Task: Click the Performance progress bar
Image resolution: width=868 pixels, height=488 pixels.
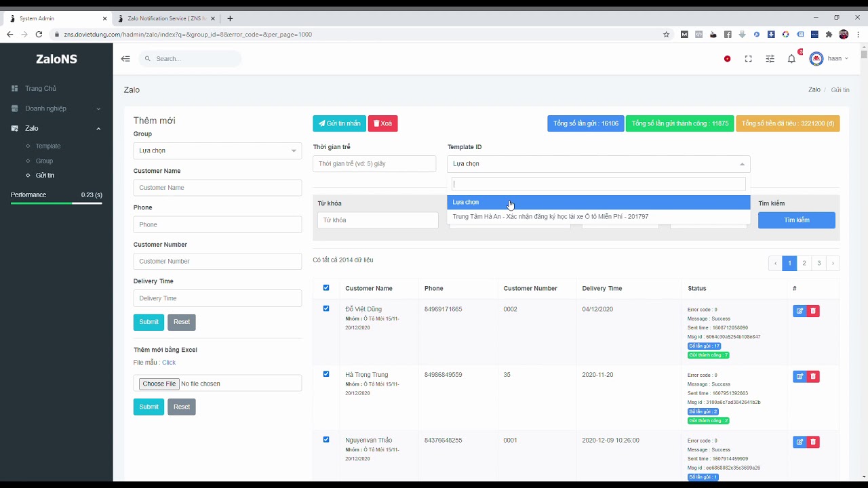Action: pyautogui.click(x=56, y=203)
